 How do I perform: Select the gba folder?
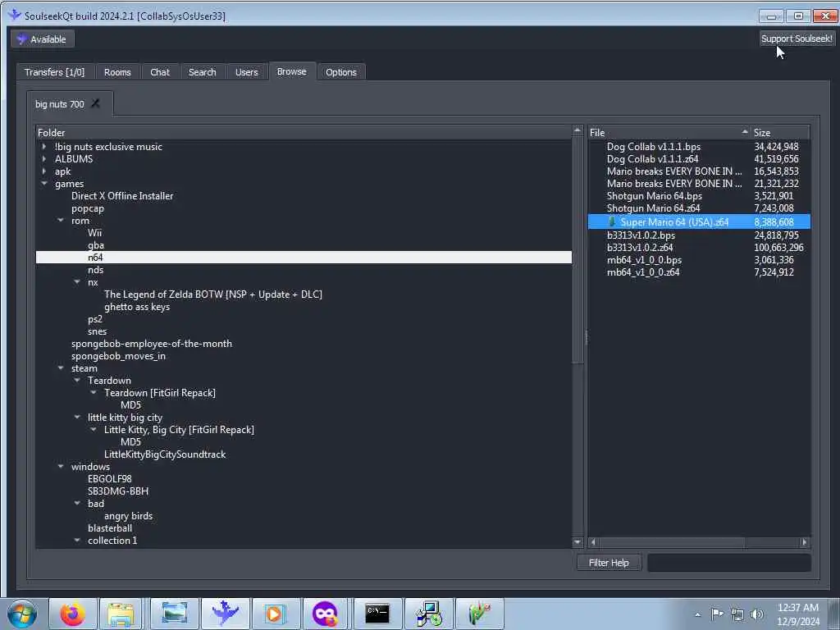tap(96, 245)
